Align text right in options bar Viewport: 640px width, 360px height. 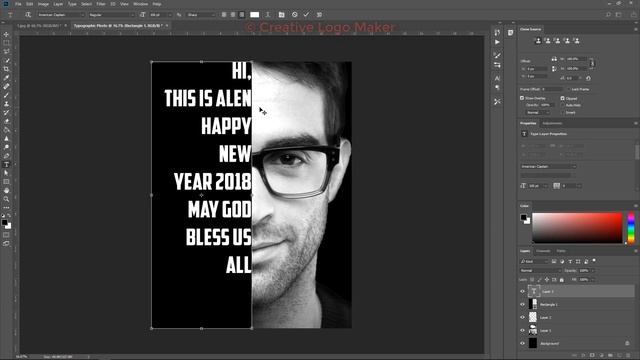tap(242, 15)
